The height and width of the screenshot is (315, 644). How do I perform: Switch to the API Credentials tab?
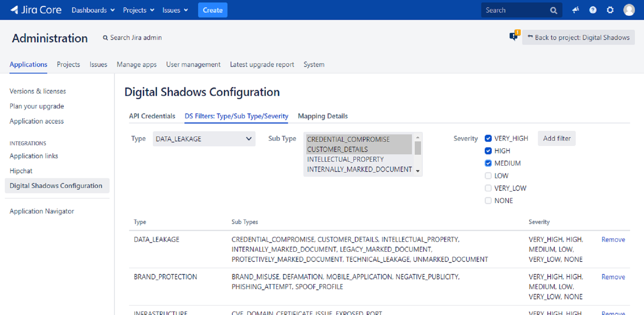[152, 116]
